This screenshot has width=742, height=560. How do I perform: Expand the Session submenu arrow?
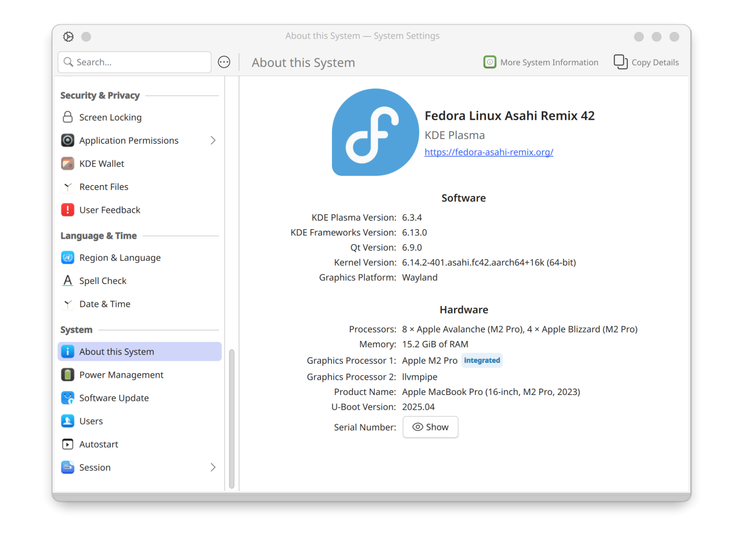(213, 467)
